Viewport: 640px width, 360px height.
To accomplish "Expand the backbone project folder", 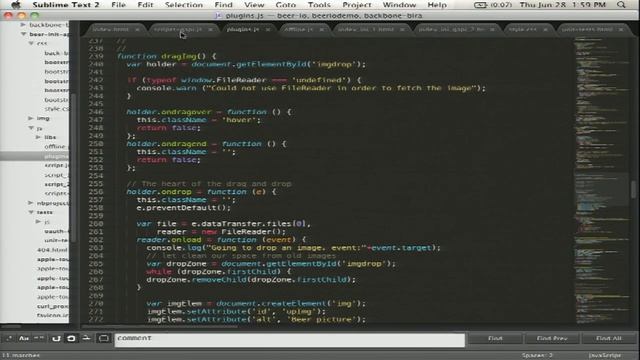I will pyautogui.click(x=23, y=25).
